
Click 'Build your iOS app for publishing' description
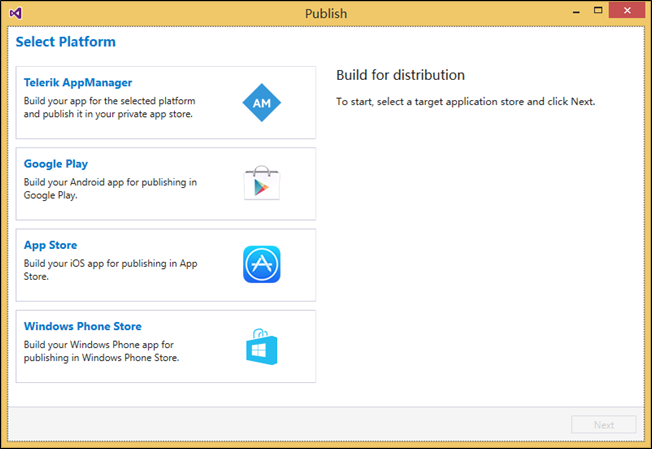coord(110,270)
